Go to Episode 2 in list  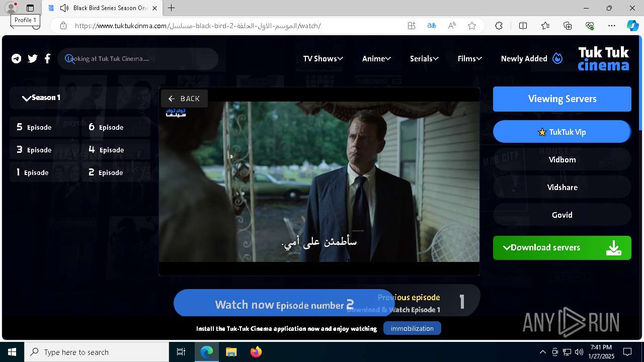click(116, 172)
